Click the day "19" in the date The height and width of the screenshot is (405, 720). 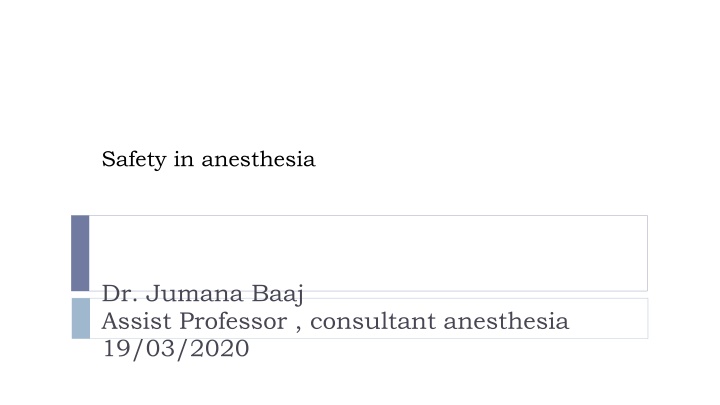(115, 349)
